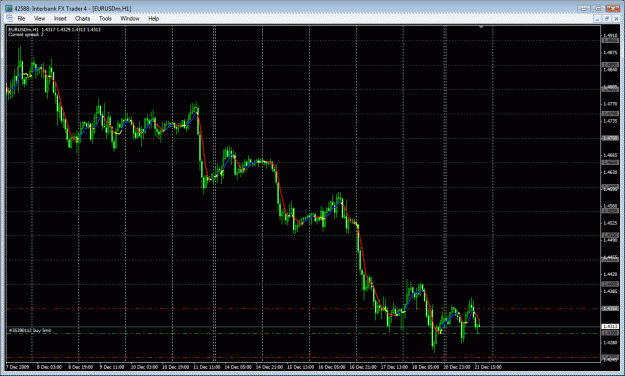Click the Current spread text

point(26,34)
